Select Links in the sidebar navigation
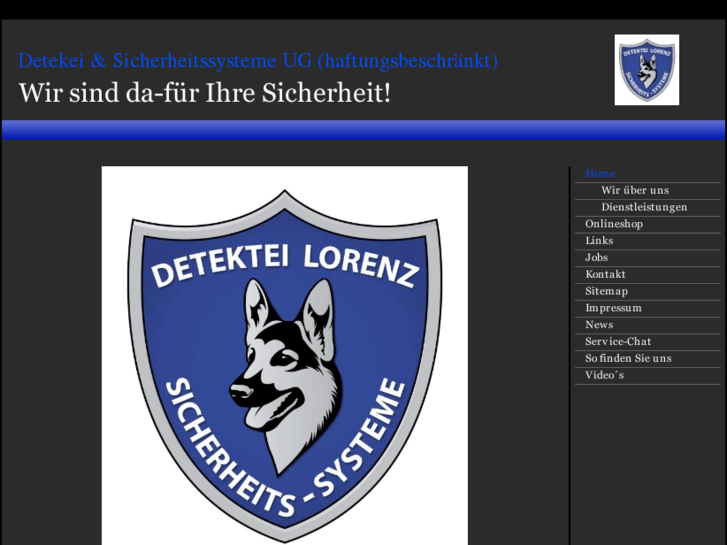Image resolution: width=727 pixels, height=545 pixels. pos(599,240)
